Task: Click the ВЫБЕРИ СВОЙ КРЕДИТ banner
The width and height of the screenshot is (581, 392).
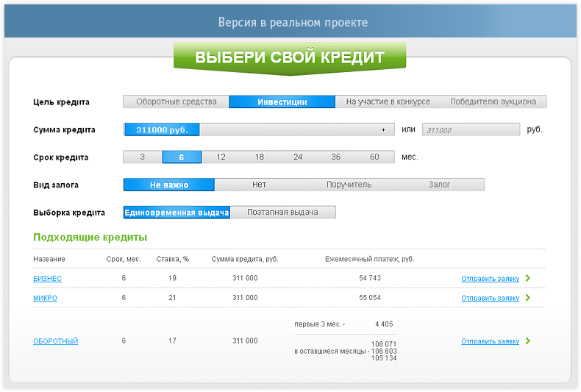Action: tap(290, 58)
